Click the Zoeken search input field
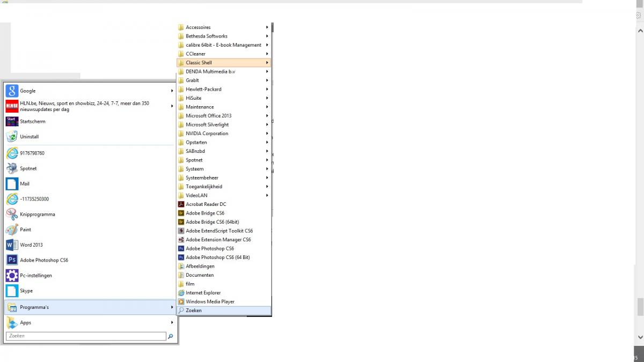This screenshot has width=644, height=362. click(x=86, y=336)
